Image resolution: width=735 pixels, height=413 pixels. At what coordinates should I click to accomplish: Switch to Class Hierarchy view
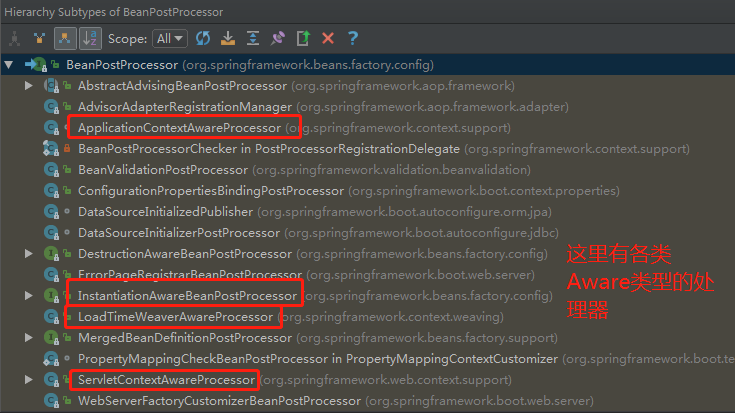(x=15, y=38)
